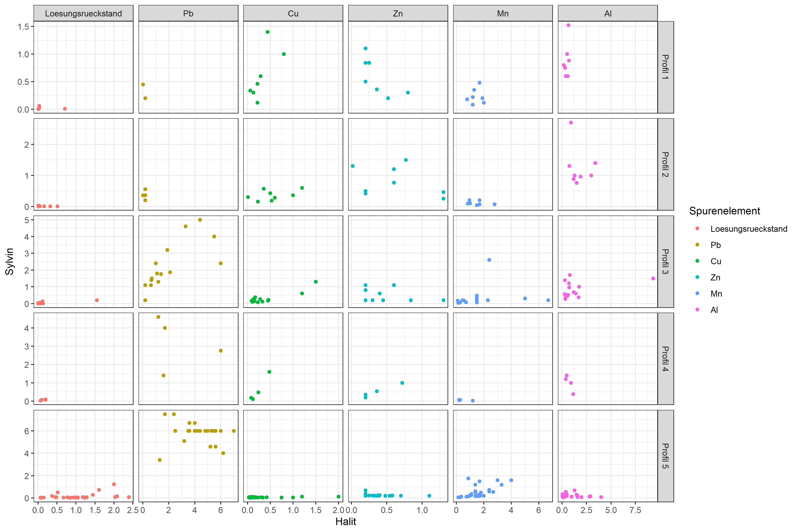Click the red Loesungsrueckstand legend dot
Image resolution: width=798 pixels, height=532 pixels.
tap(697, 229)
